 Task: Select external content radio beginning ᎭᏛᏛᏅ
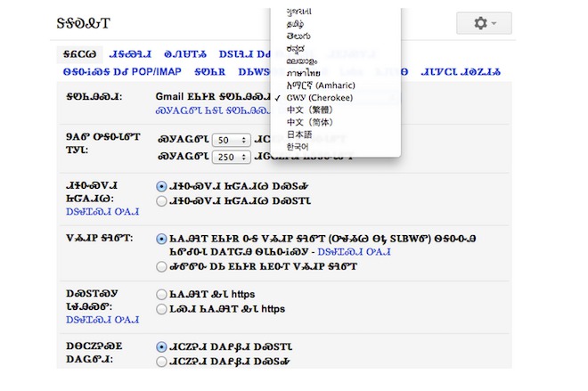[x=161, y=266]
